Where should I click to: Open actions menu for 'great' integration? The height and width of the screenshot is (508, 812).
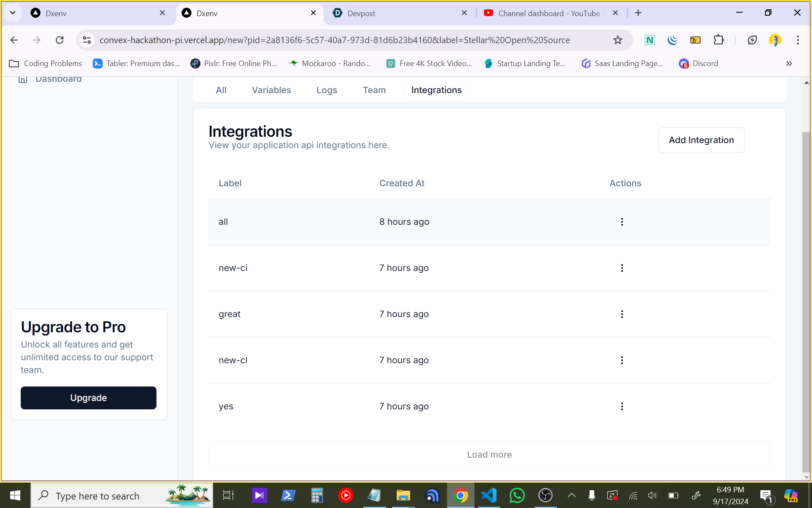622,314
